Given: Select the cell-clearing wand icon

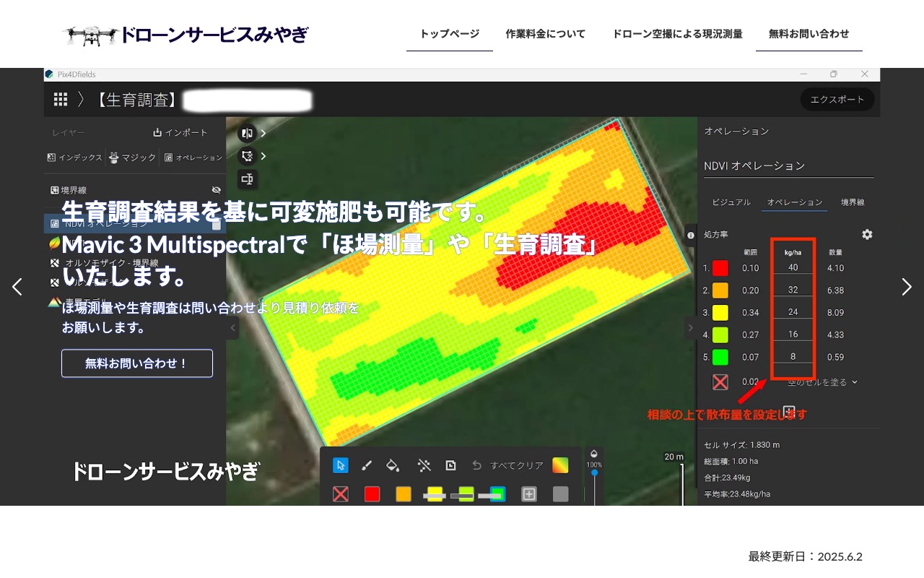Looking at the screenshot, I should pyautogui.click(x=424, y=465).
